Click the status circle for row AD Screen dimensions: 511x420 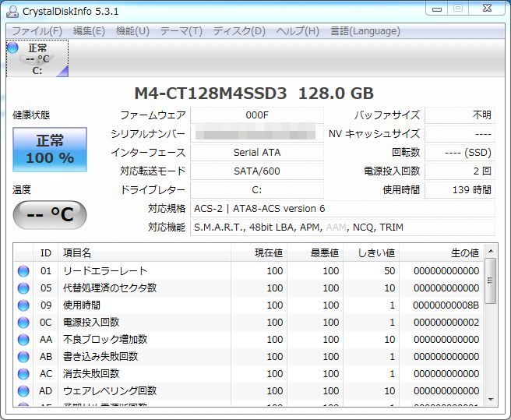[23, 390]
